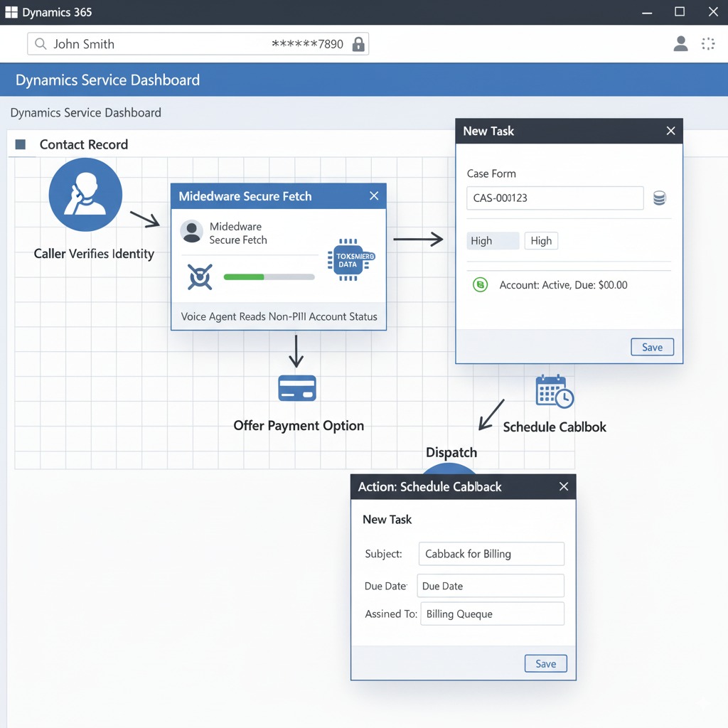Close the top New Task dialog
This screenshot has width=728, height=728.
(671, 131)
